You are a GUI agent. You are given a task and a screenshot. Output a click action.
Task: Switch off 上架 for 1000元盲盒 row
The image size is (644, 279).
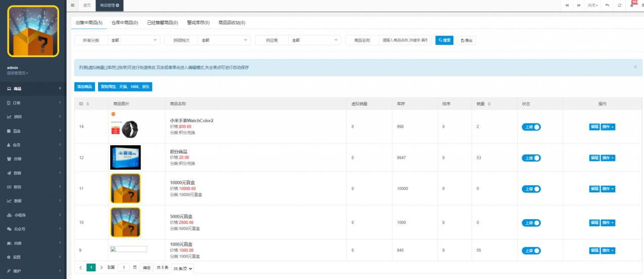(531, 251)
